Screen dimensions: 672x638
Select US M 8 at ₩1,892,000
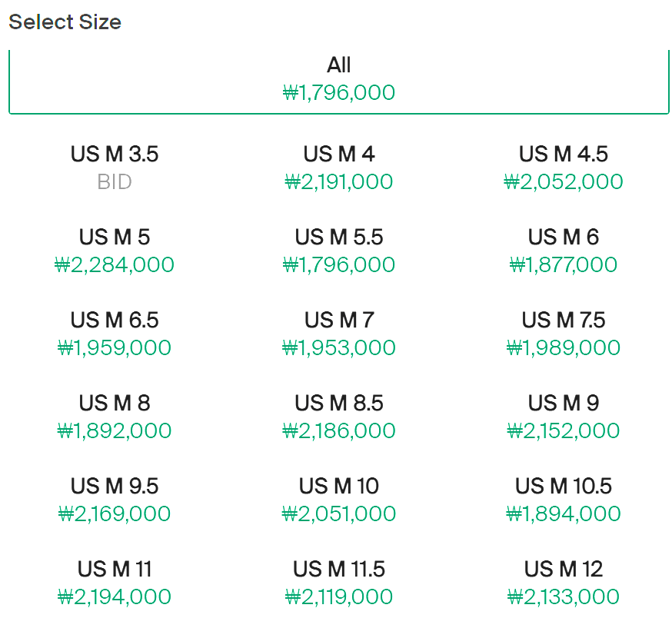[115, 417]
